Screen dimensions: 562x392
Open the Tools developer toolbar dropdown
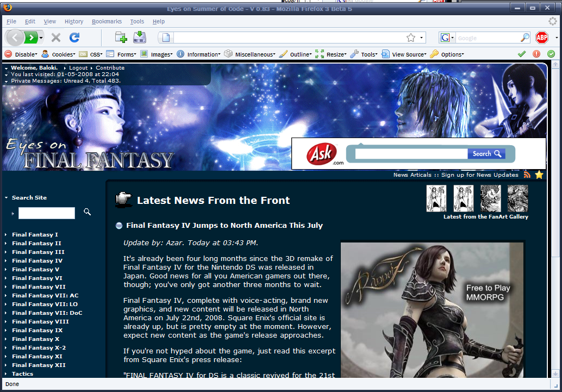point(364,54)
